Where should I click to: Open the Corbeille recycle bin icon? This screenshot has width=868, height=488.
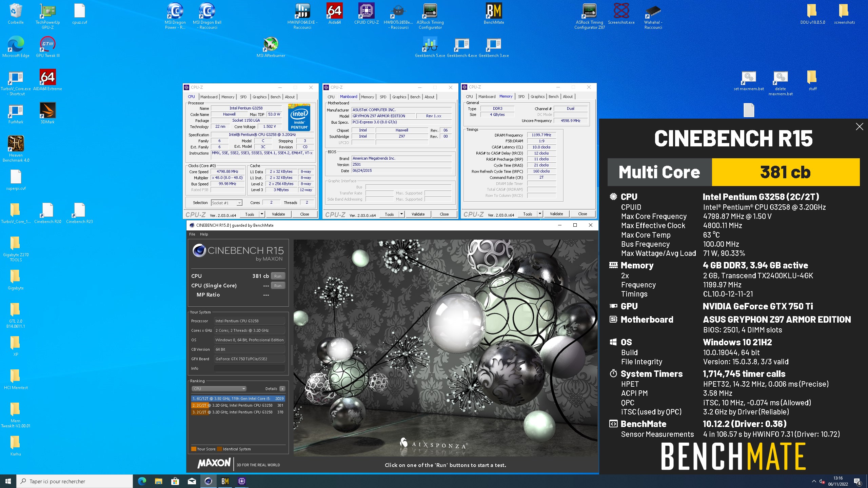[16, 14]
